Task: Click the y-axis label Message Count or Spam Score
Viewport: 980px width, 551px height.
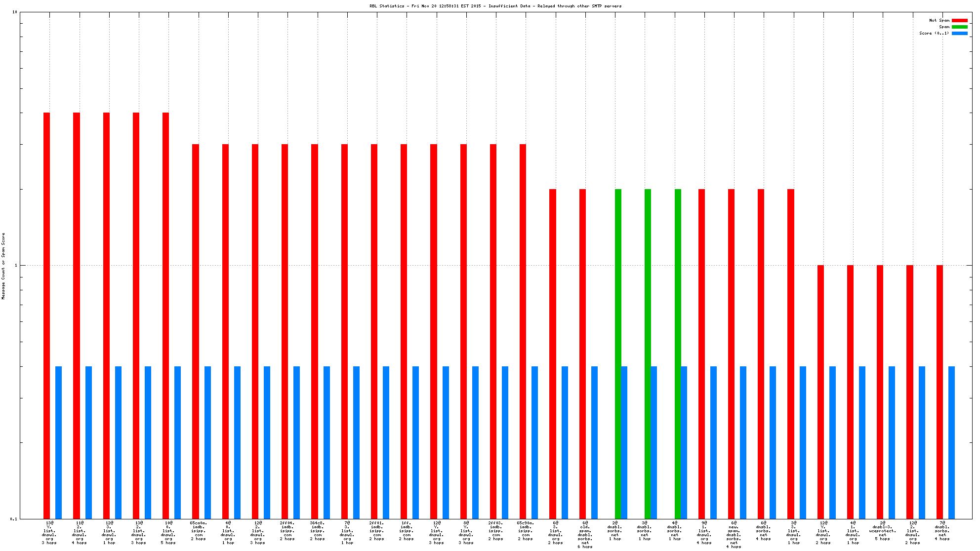Action: pos(3,266)
